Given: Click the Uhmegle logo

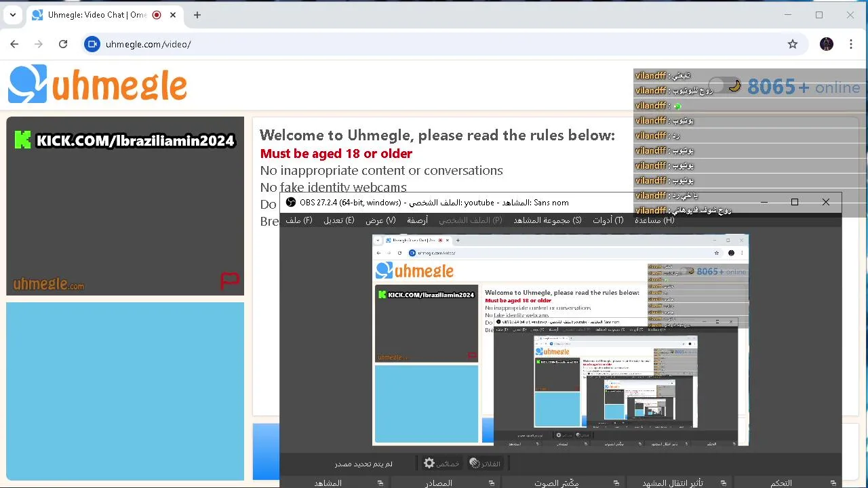Looking at the screenshot, I should tap(98, 85).
